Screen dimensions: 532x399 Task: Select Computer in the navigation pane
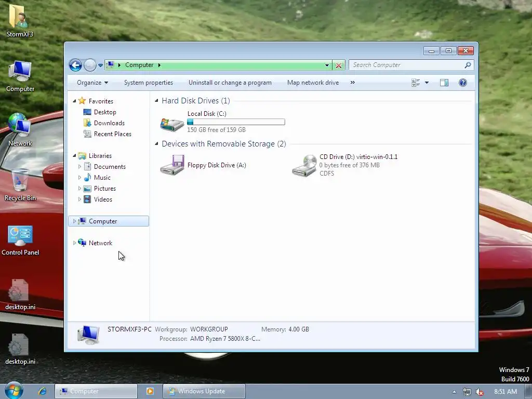point(109,221)
